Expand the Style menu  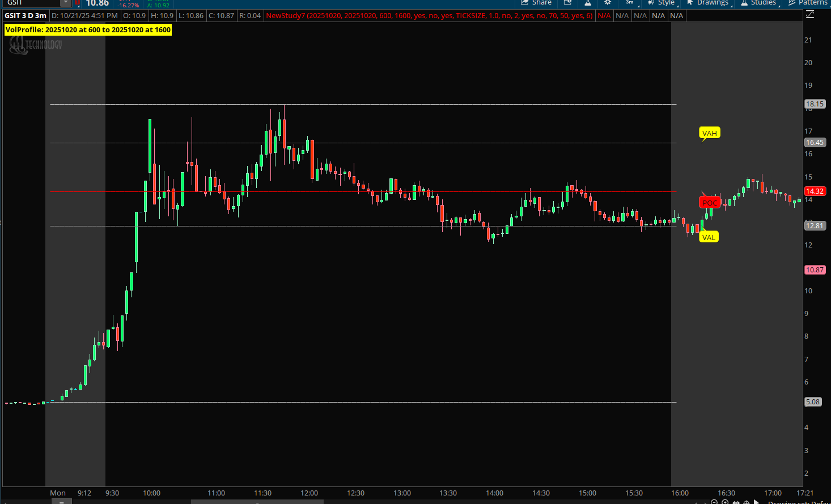coord(661,3)
